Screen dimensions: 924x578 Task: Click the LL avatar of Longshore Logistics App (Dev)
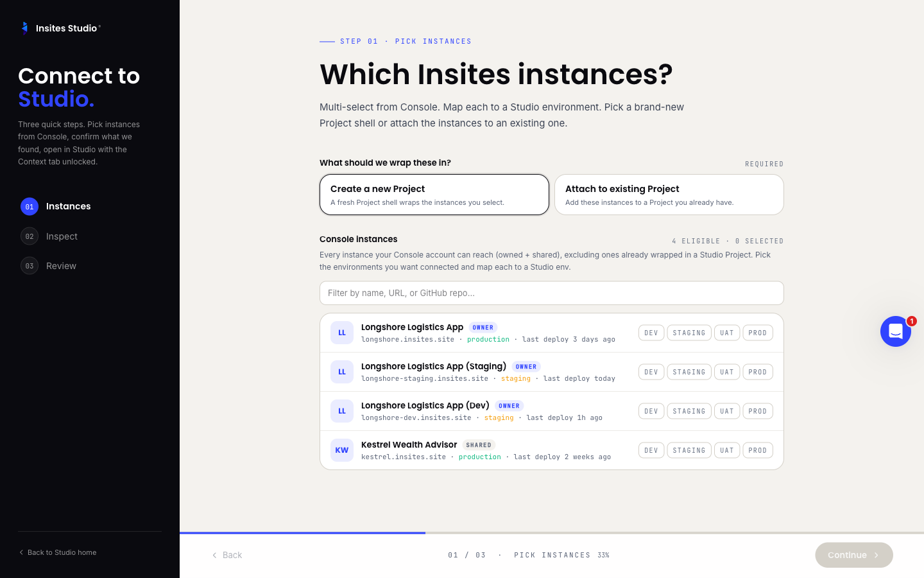tap(342, 411)
